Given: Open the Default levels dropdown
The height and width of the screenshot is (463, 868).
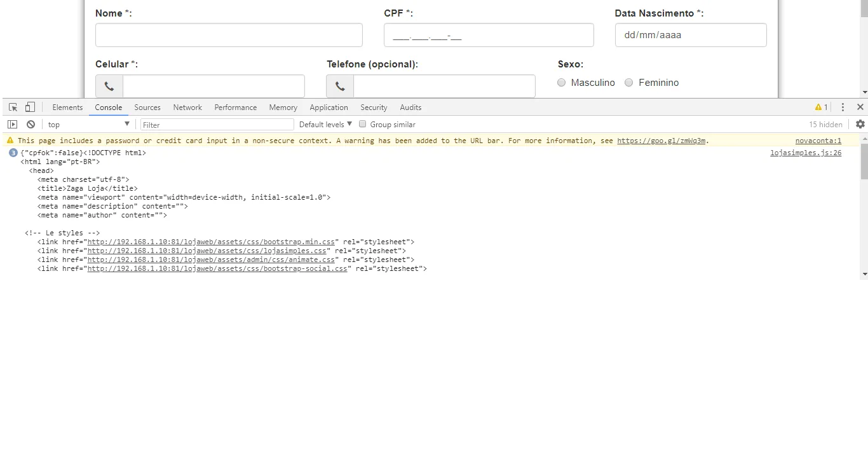Looking at the screenshot, I should (325, 124).
